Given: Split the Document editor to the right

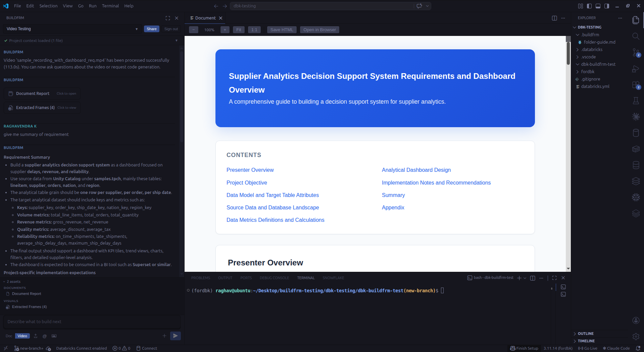Looking at the screenshot, I should [554, 18].
